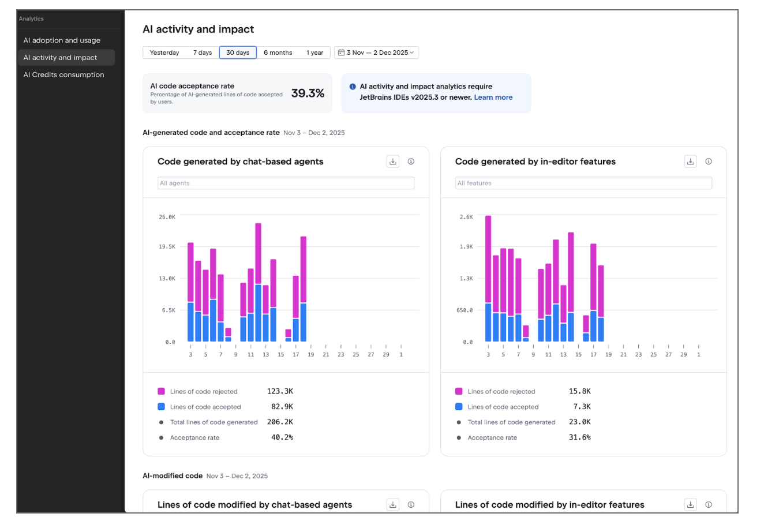Download lines modified by chat-based agents
This screenshot has height=532, width=764.
pos(393,504)
